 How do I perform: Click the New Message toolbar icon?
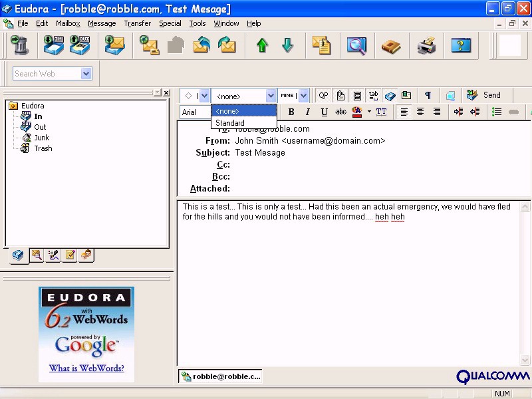point(150,45)
